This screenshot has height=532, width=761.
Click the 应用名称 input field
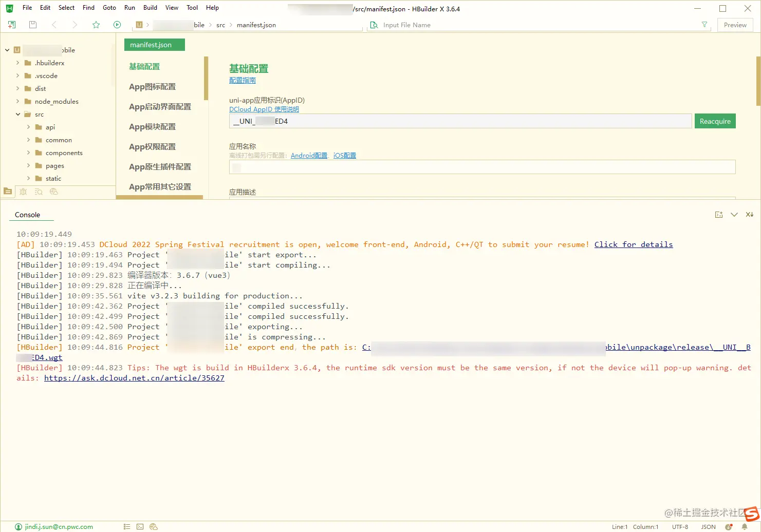click(x=482, y=167)
